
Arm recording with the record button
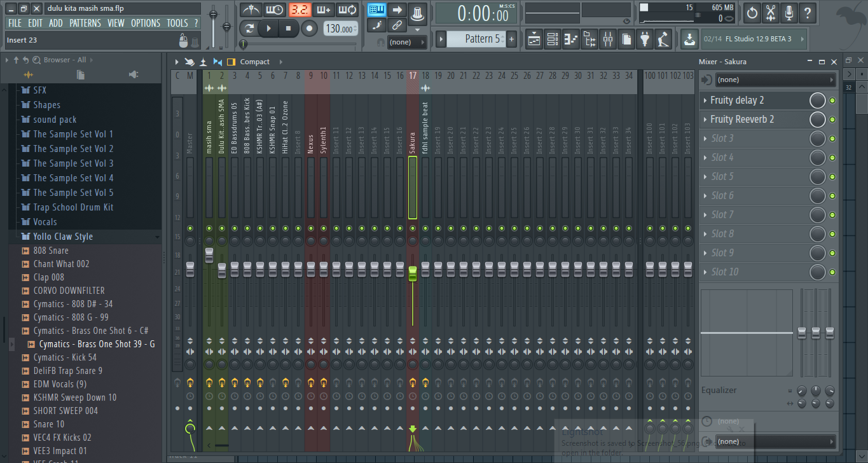click(x=309, y=29)
